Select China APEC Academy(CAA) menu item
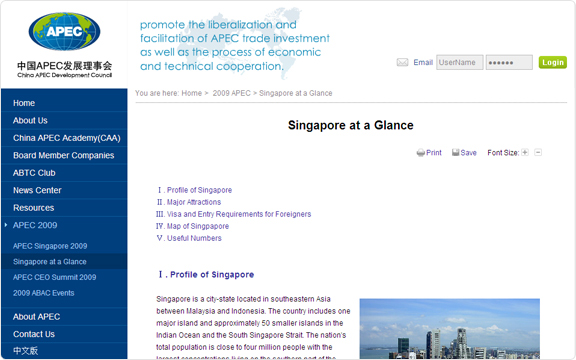The height and width of the screenshot is (360, 576). coord(67,138)
